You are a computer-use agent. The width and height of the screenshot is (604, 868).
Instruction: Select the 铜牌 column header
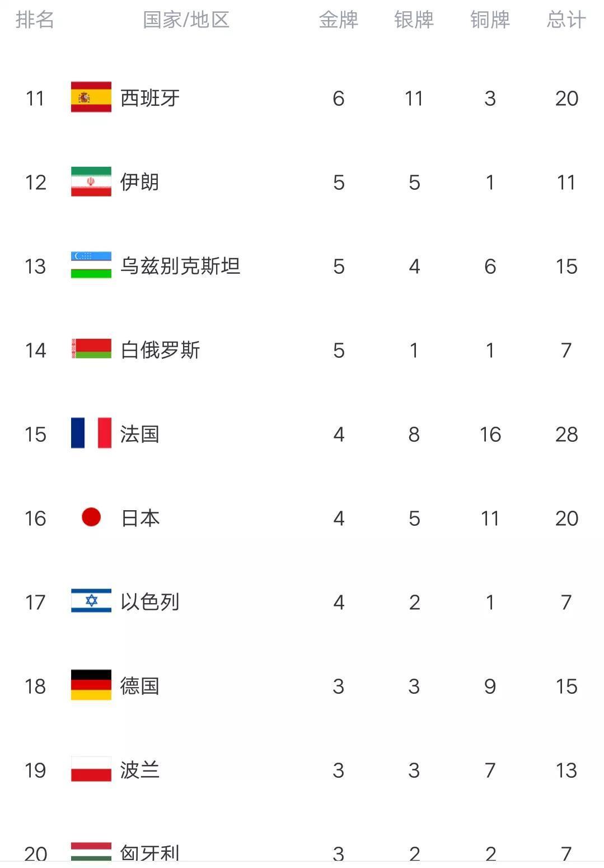[490, 20]
